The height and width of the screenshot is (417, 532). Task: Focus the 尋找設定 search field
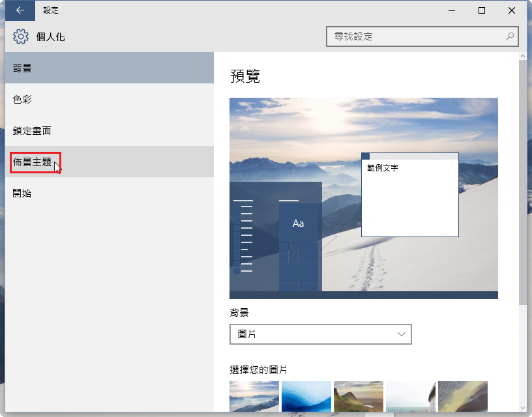pyautogui.click(x=422, y=36)
